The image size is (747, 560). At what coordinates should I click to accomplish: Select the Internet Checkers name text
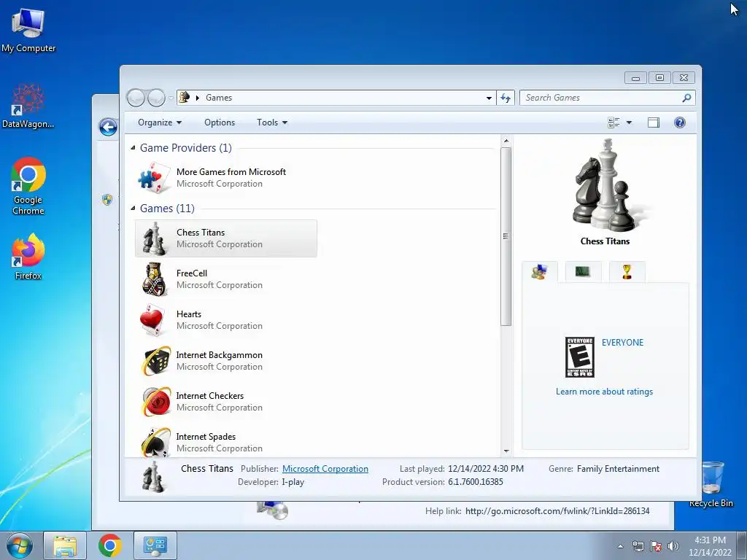[209, 396]
